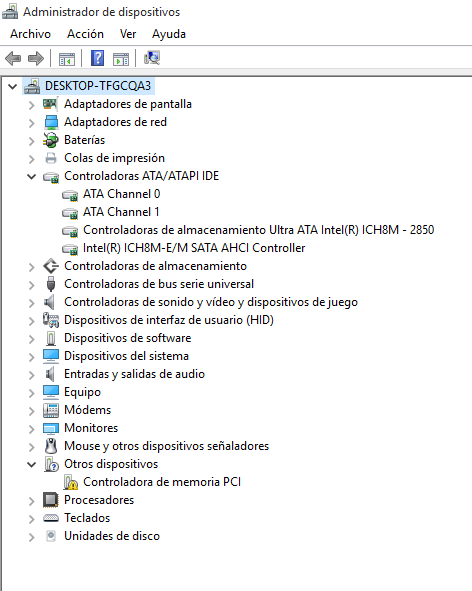Viewport: 472px width, 591px height.
Task: Select Controladora de memoria PCI text
Action: pyautogui.click(x=162, y=482)
